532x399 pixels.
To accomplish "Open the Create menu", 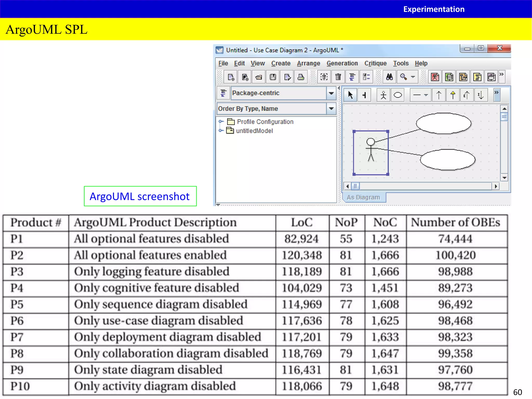I will click(281, 63).
